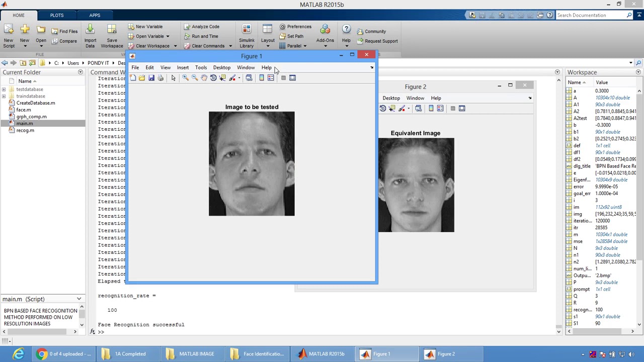The image size is (644, 362).
Task: Click Print Figure icon in Figure 1 toolbar
Action: point(160,78)
